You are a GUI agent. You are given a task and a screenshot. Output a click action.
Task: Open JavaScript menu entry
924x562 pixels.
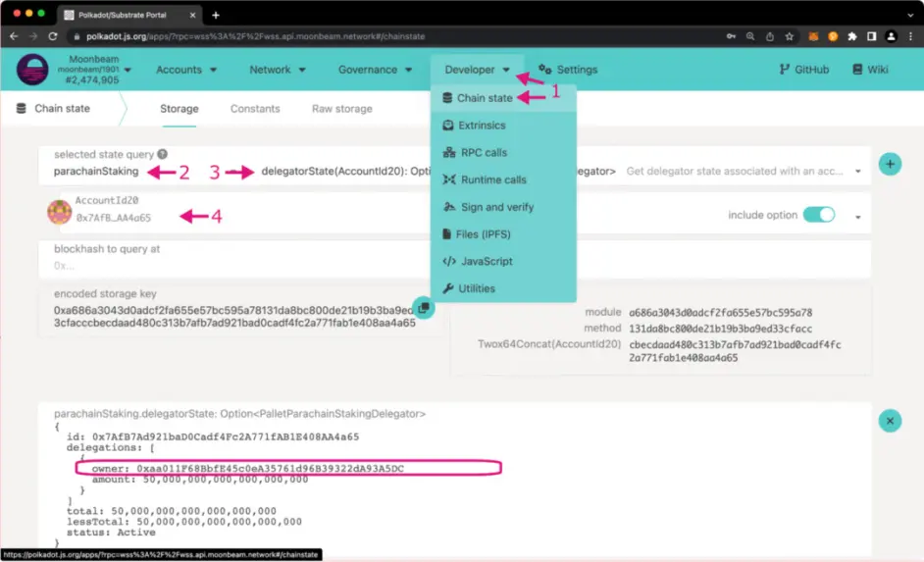tap(503, 261)
